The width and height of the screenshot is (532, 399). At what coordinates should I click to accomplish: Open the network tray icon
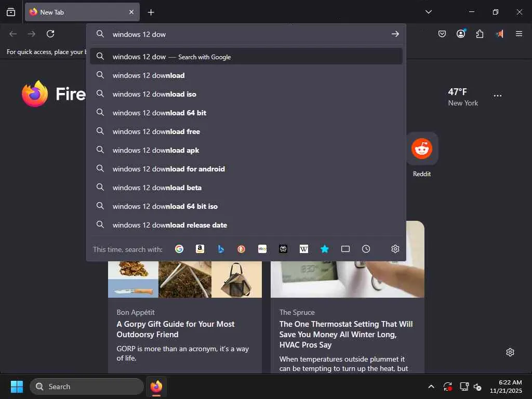coord(464,387)
